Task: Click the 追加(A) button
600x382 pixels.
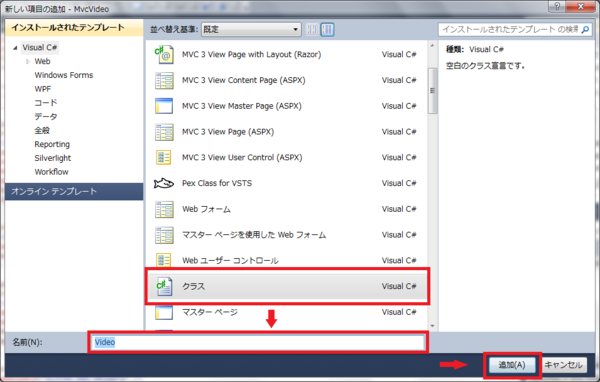Action: [512, 365]
